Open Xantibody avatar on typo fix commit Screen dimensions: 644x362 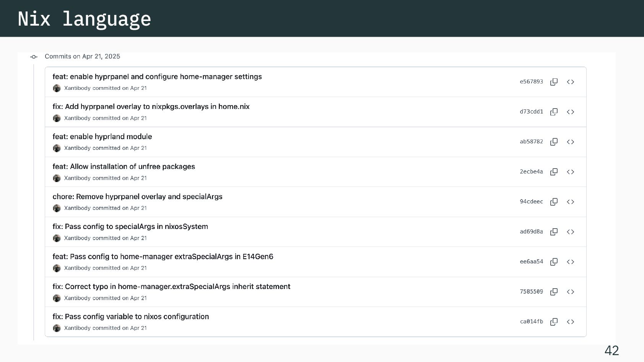[57, 298]
